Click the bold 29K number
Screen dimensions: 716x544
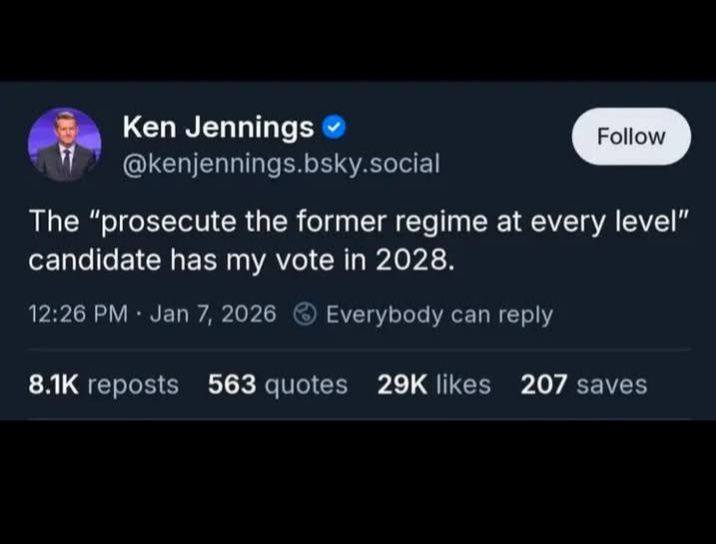[x=402, y=384]
